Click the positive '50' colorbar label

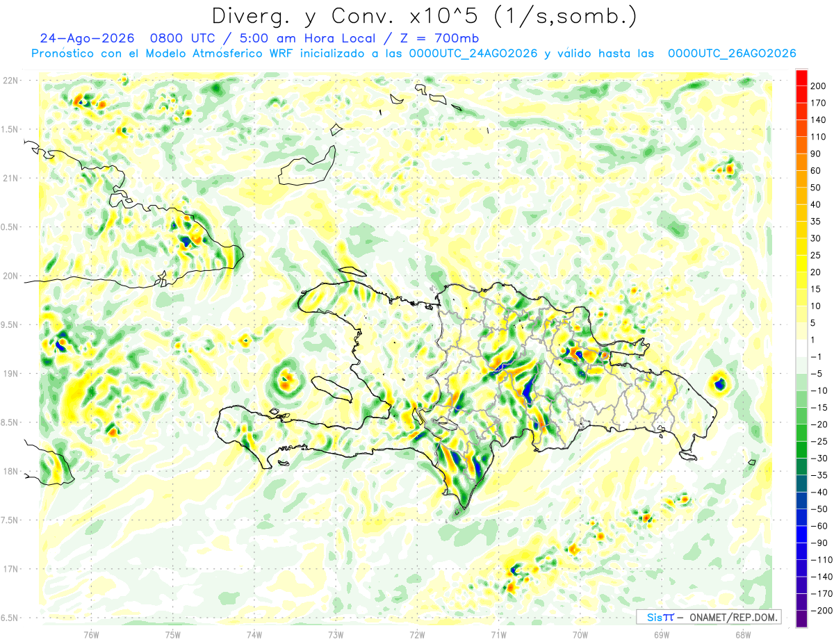coord(816,188)
